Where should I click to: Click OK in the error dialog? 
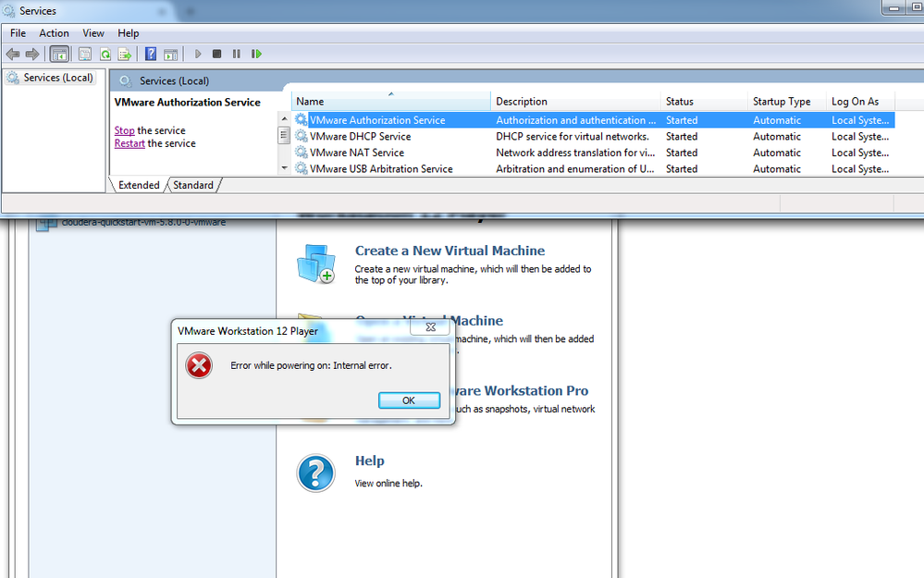coord(409,400)
